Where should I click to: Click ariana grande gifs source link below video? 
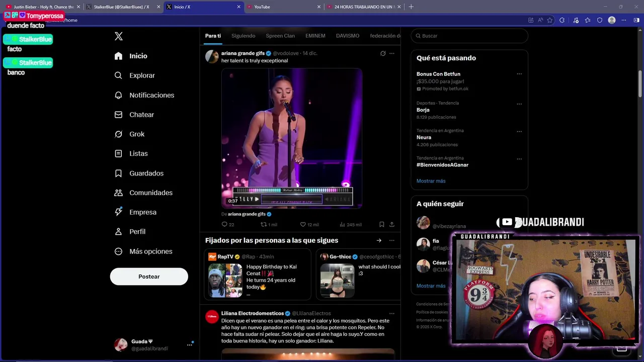[x=247, y=214]
